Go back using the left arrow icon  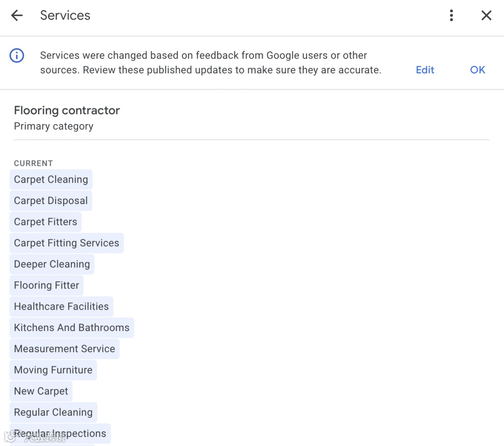coord(17,15)
